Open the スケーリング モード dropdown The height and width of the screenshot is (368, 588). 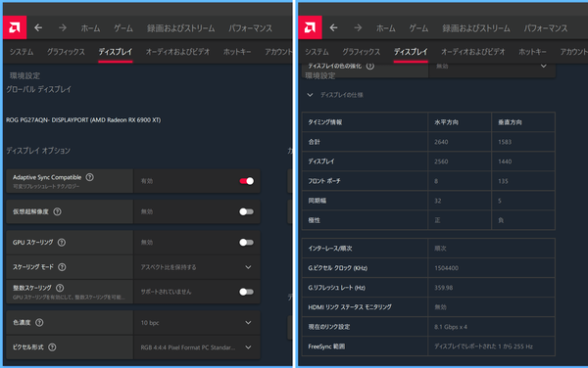197,267
